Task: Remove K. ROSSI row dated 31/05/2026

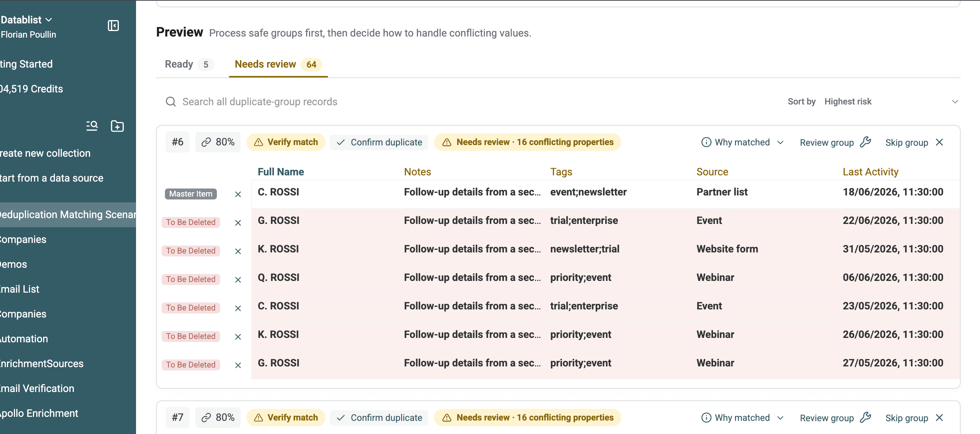Action: 238,251
